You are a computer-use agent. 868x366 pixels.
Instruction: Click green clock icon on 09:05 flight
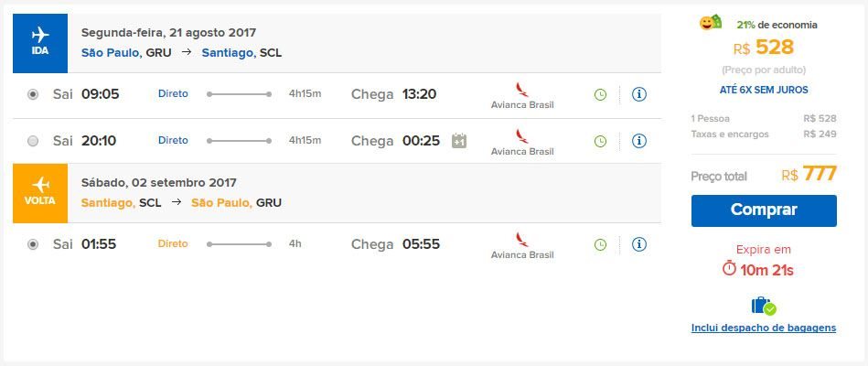[600, 94]
